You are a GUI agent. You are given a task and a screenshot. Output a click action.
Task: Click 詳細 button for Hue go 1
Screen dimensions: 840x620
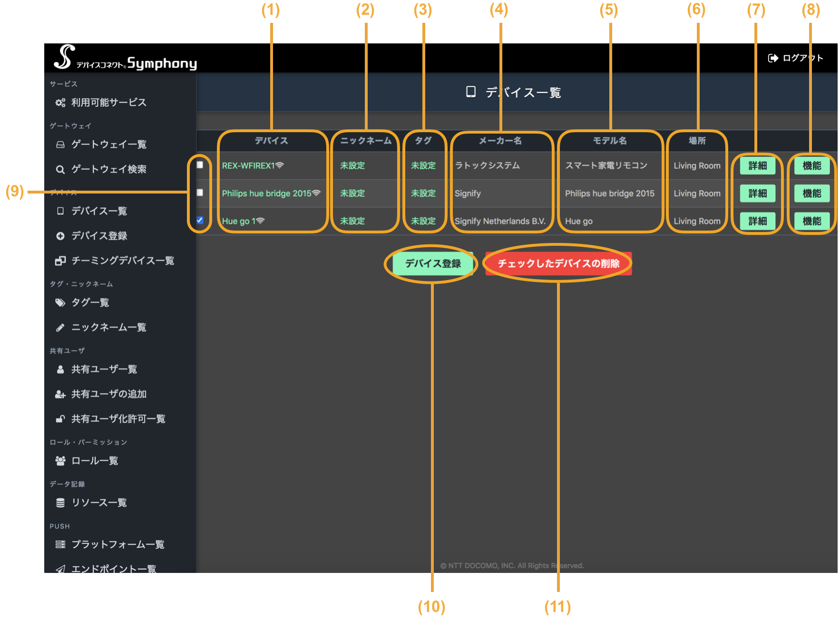[x=758, y=221]
